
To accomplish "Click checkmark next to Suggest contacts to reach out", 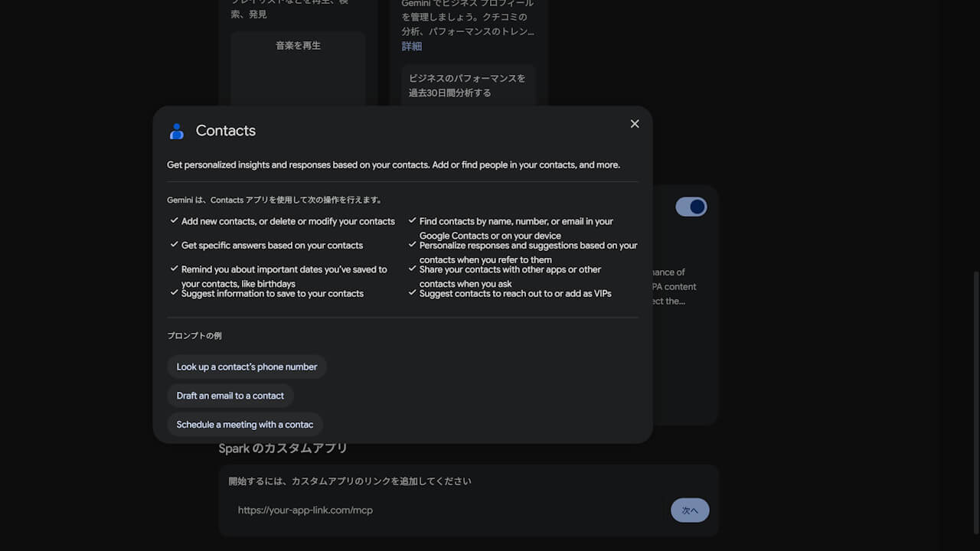I will 413,292.
